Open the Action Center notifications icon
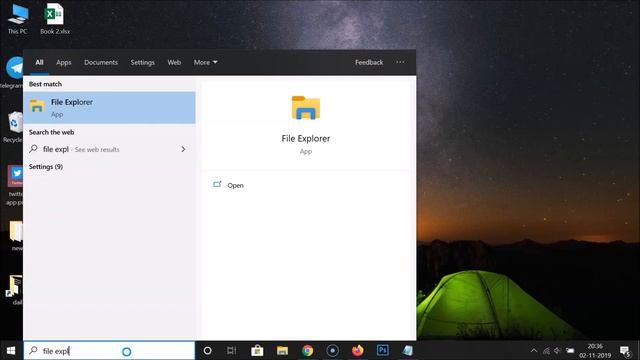The width and height of the screenshot is (640, 360). (x=625, y=351)
